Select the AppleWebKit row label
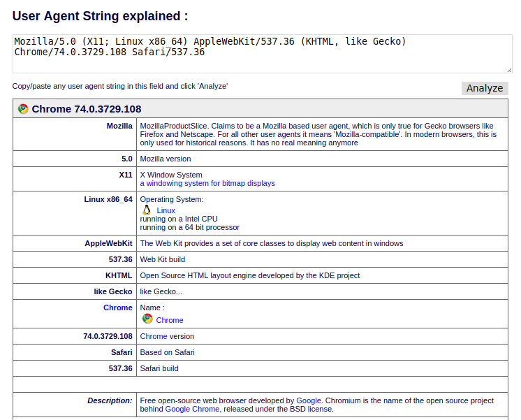Image resolution: width=521 pixels, height=420 pixels. coord(108,243)
